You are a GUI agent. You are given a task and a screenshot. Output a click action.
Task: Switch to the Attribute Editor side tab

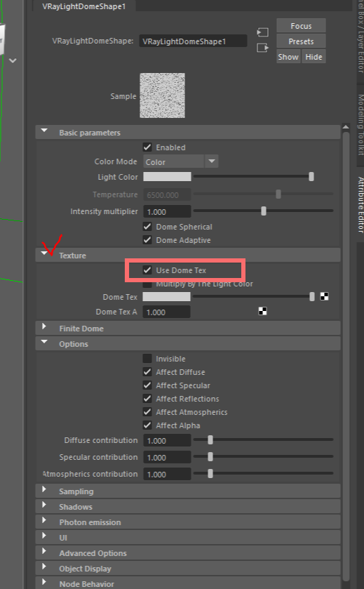360,205
